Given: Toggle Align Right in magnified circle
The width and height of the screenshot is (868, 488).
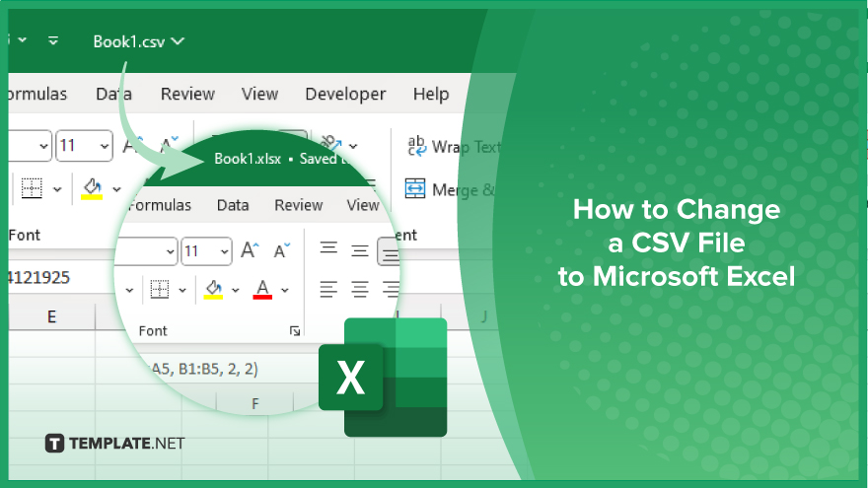Looking at the screenshot, I should click(x=391, y=289).
